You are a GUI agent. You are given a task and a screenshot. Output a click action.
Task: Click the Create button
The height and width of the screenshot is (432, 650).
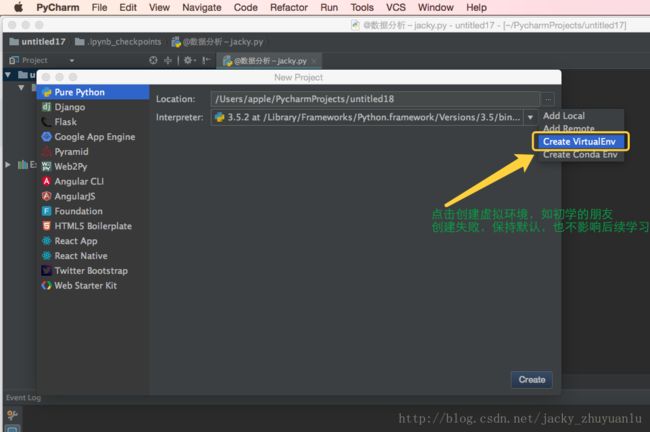click(x=532, y=380)
